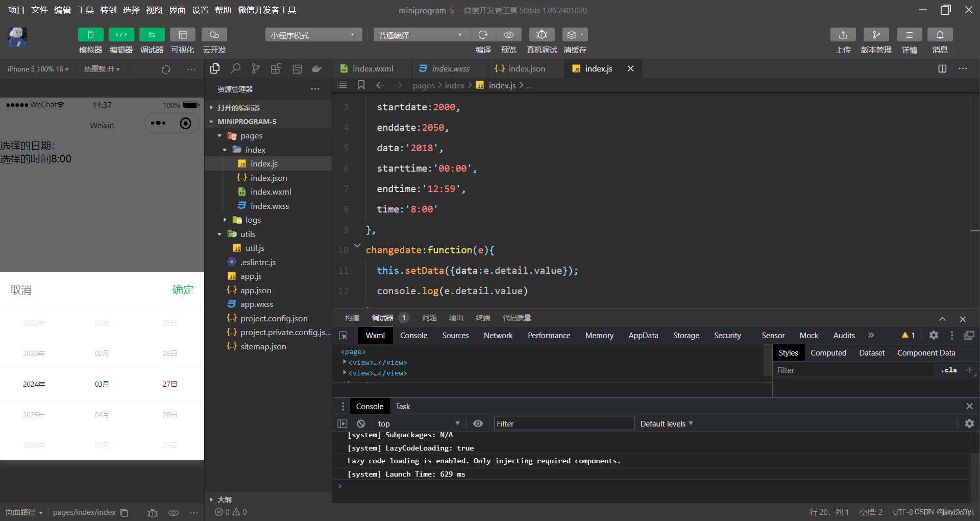Refresh the simulator
This screenshot has height=521, width=980.
coord(166,69)
